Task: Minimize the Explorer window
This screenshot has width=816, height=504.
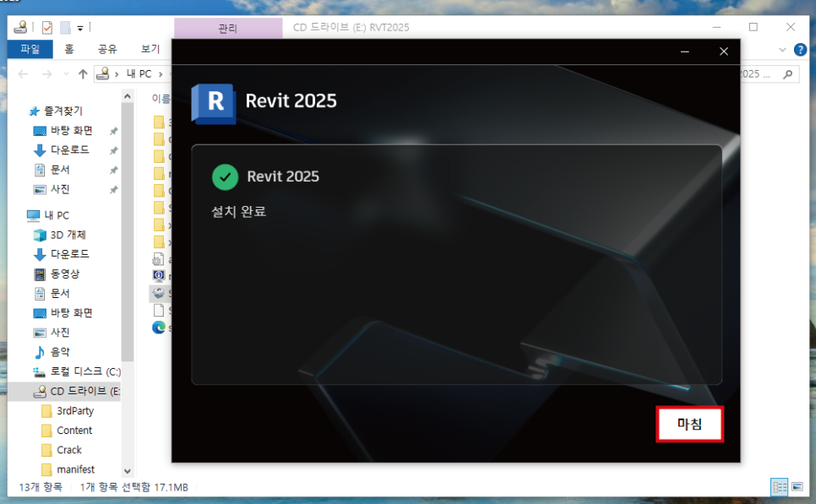Action: point(716,27)
